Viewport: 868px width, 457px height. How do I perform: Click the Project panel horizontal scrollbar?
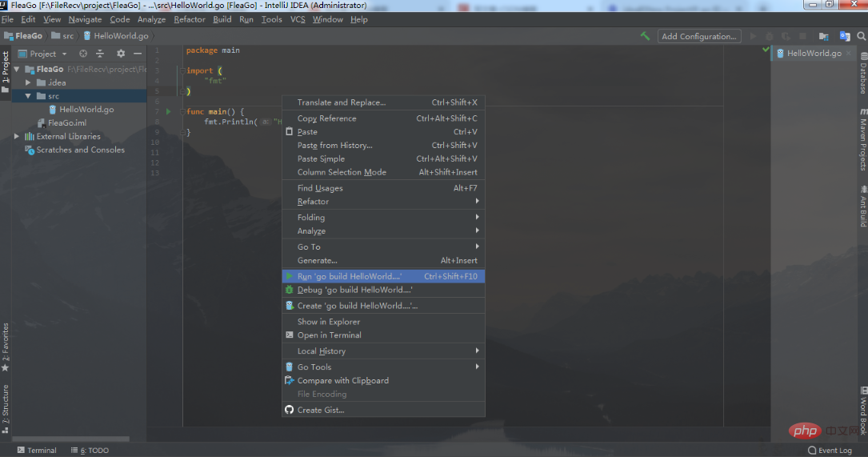[x=71, y=439]
